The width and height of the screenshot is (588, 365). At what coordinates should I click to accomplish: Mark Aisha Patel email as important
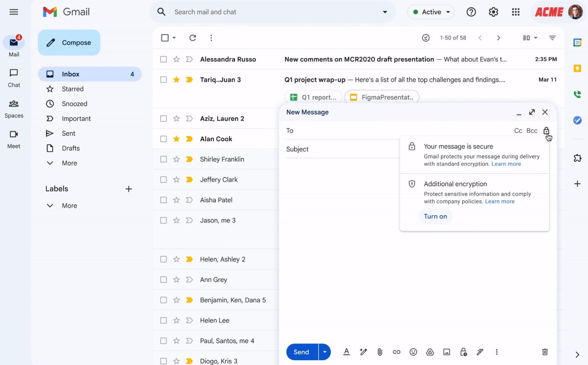pyautogui.click(x=189, y=200)
